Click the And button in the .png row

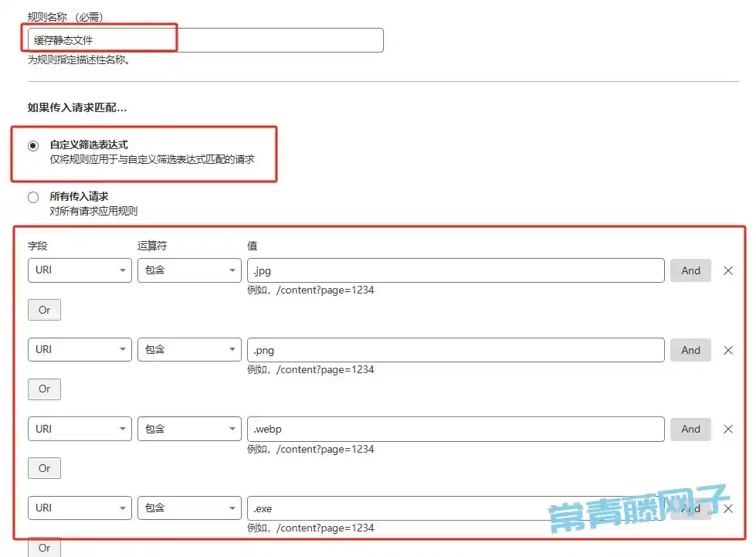pyautogui.click(x=690, y=350)
